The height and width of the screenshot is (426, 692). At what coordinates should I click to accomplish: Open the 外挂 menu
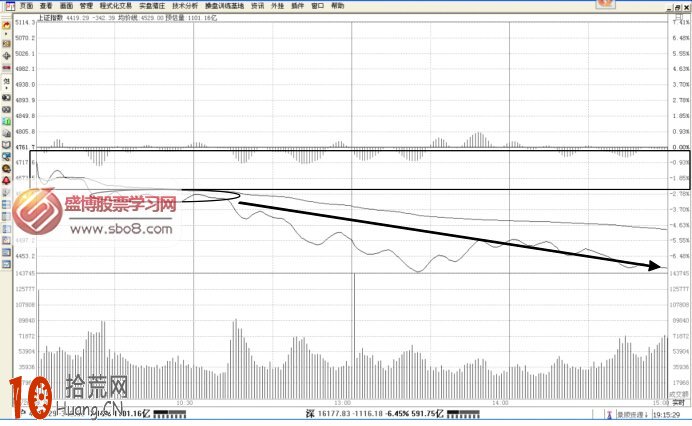coord(277,6)
